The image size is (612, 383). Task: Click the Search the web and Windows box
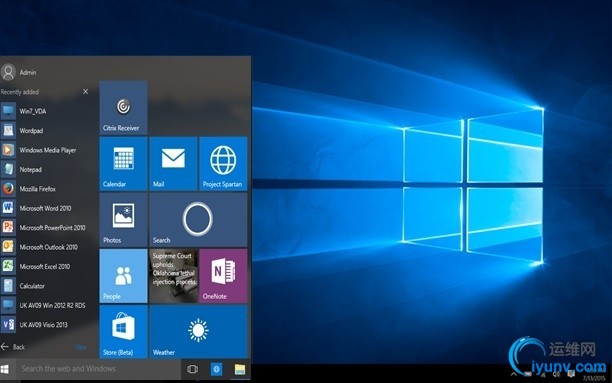pos(99,369)
